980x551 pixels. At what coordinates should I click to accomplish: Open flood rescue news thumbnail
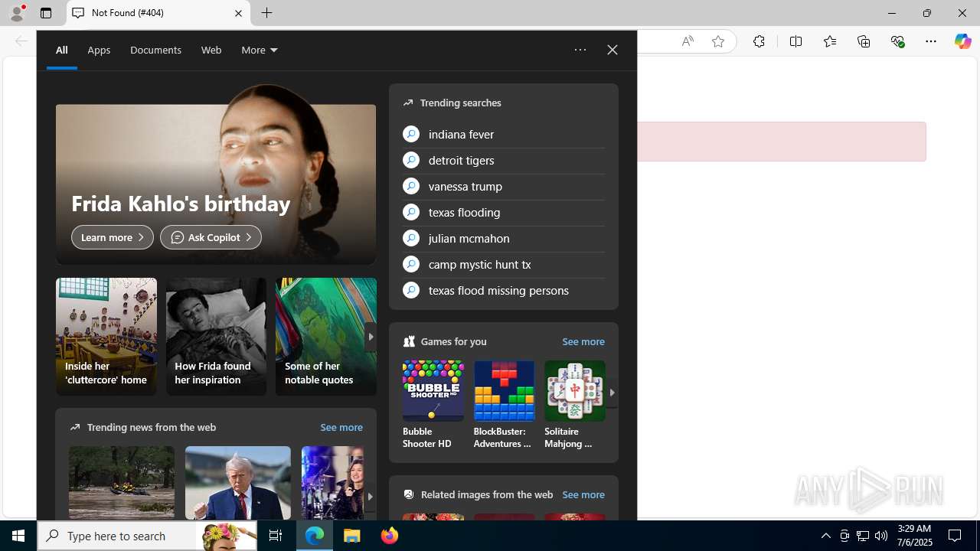pyautogui.click(x=122, y=483)
